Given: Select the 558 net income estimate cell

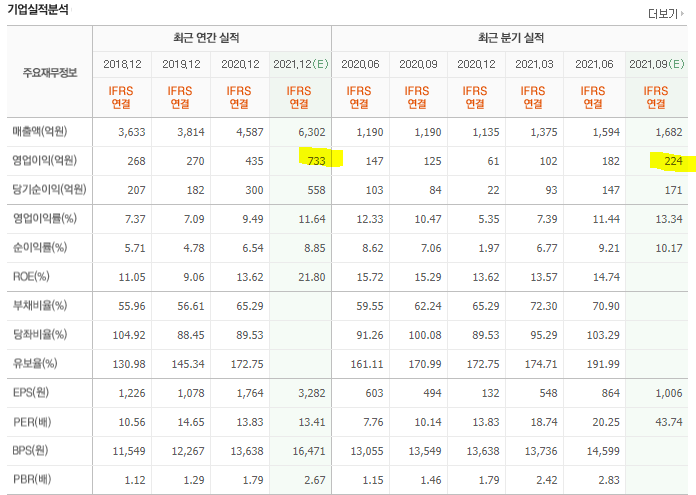Looking at the screenshot, I should pos(316,190).
